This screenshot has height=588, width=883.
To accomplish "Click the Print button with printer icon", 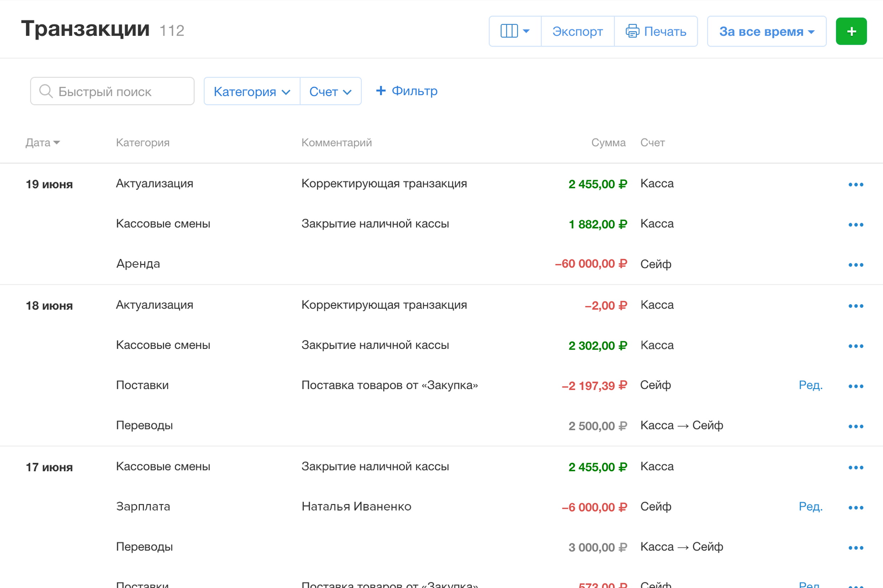I will point(655,31).
